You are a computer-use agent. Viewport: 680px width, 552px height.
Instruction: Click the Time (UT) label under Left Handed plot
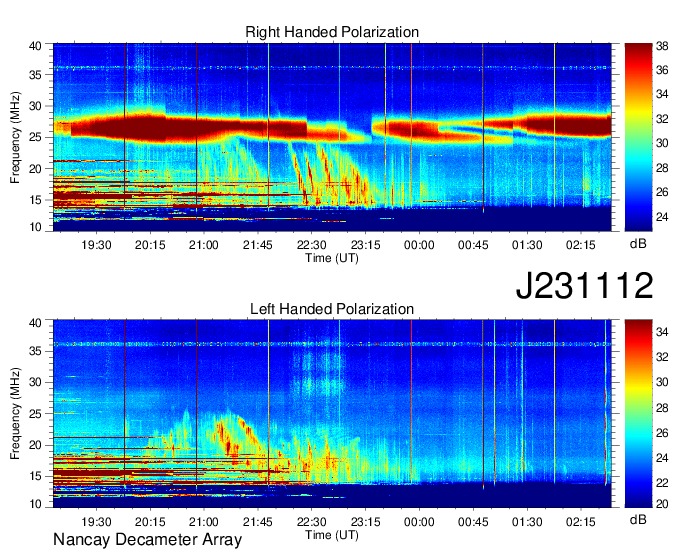pyautogui.click(x=332, y=535)
